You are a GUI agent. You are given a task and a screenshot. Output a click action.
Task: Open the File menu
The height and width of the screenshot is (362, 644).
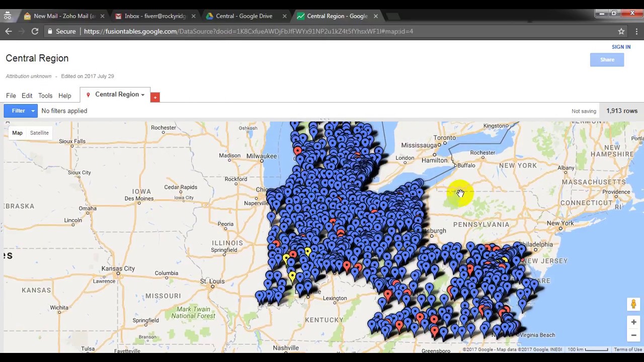11,96
